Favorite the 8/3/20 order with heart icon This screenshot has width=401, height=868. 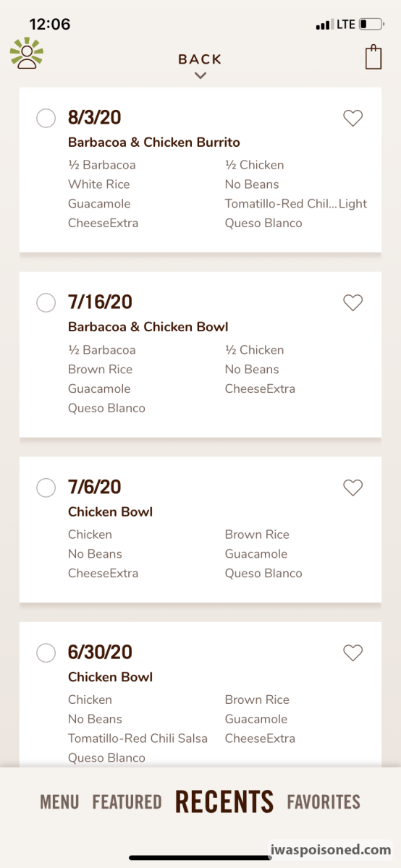[x=353, y=119]
